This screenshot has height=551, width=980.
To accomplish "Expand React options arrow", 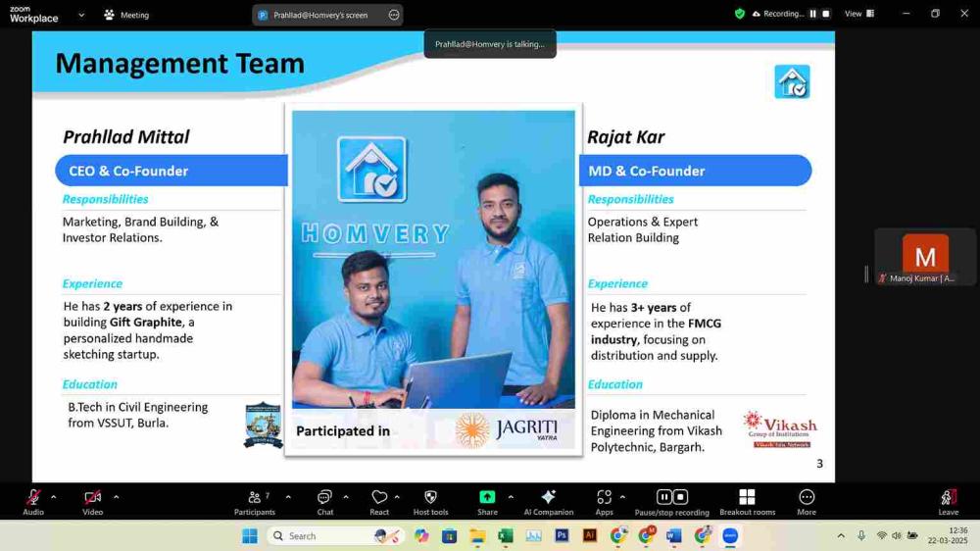I will pos(396,497).
